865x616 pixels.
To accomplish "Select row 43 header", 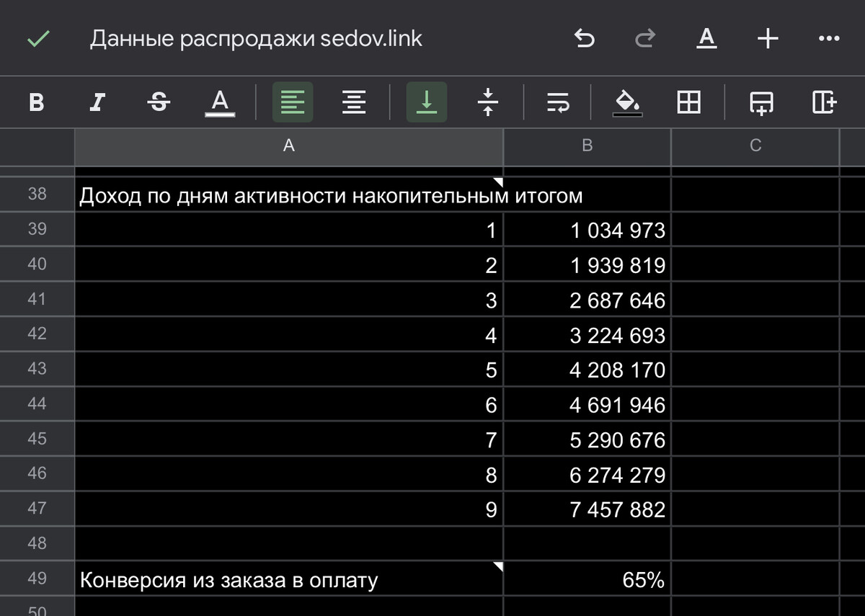I will [x=37, y=369].
